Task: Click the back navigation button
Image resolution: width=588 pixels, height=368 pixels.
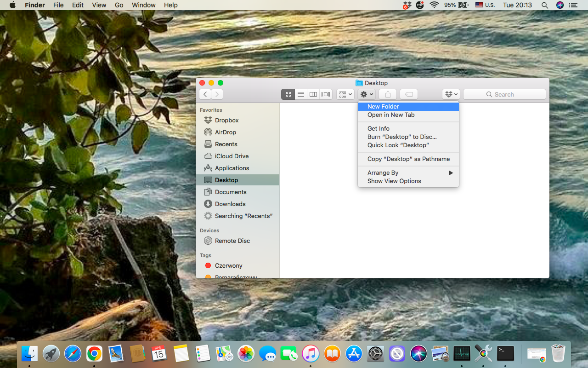Action: [205, 94]
